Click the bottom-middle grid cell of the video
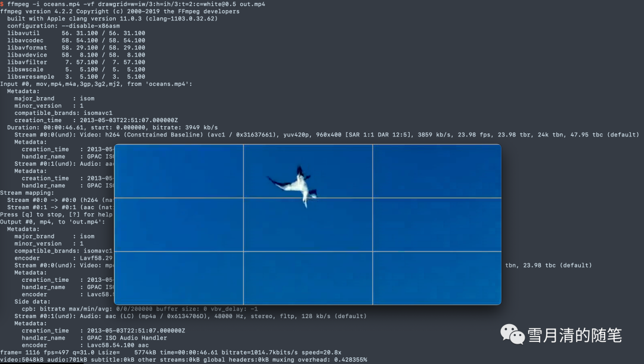The height and width of the screenshot is (364, 644). [308, 278]
